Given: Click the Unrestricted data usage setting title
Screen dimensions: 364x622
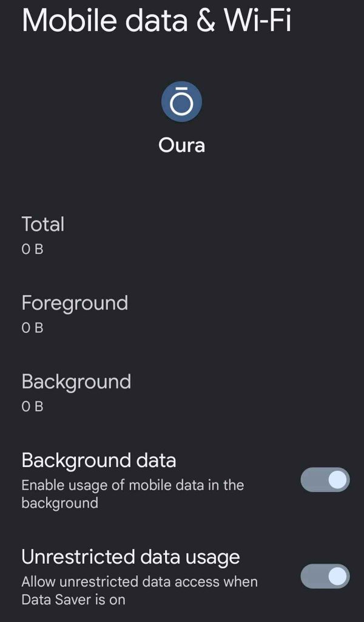Looking at the screenshot, I should point(130,556).
